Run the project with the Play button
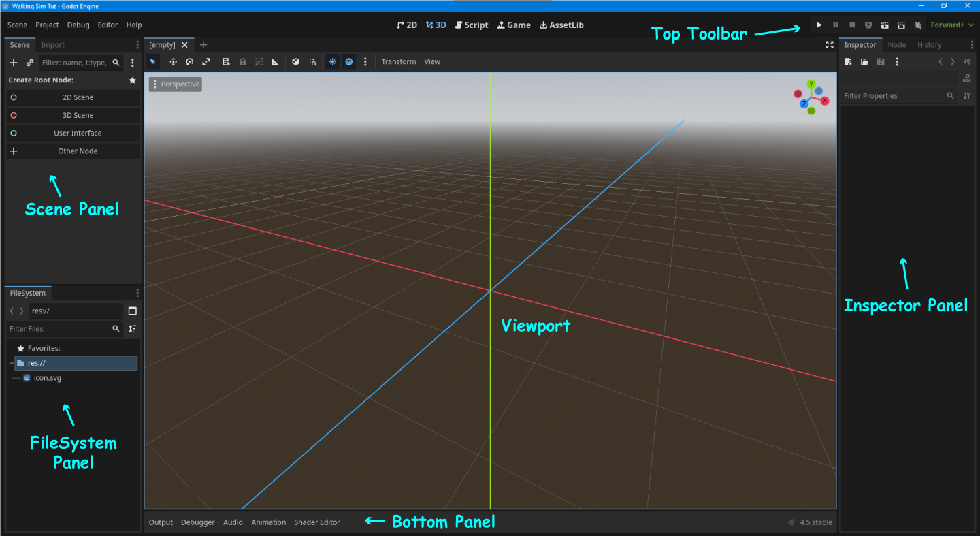Screen dimensions: 980x536 [x=819, y=25]
